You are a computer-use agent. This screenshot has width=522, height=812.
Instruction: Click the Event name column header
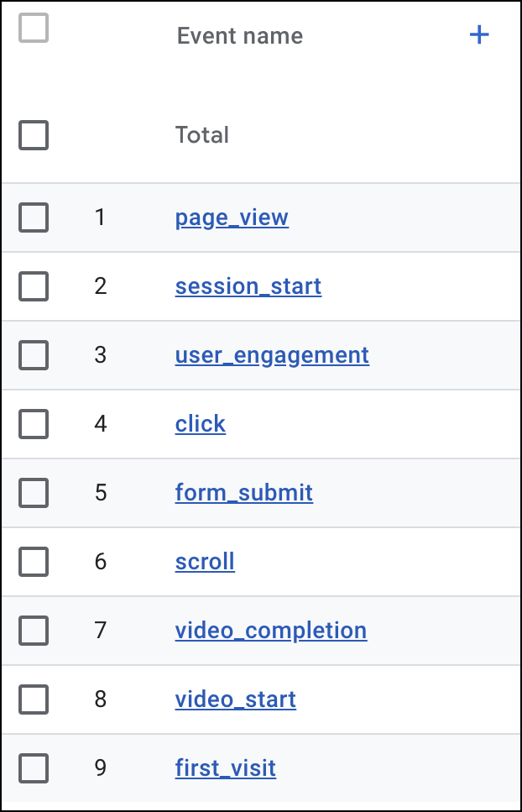[x=240, y=36]
